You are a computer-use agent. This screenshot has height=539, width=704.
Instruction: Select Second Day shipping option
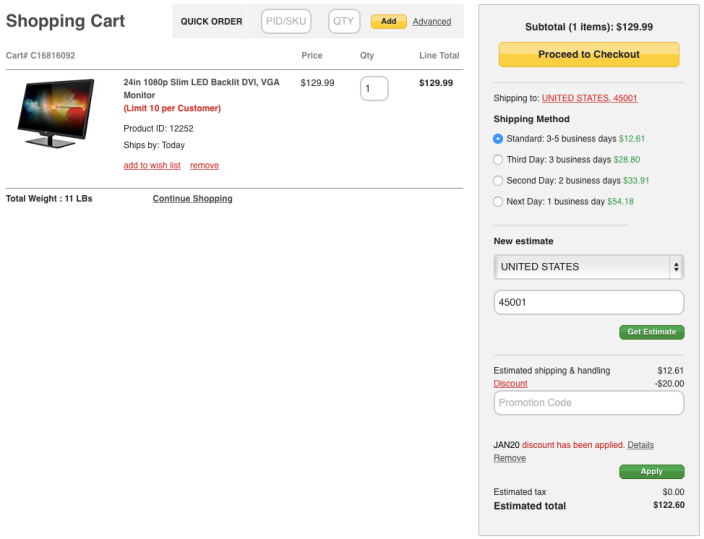(x=499, y=181)
